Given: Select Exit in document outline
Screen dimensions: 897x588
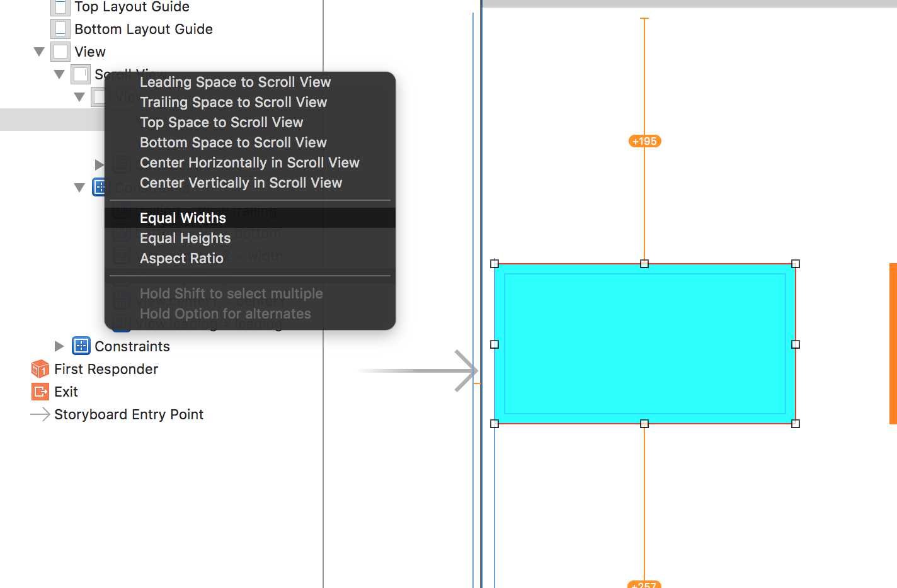Looking at the screenshot, I should 66,392.
